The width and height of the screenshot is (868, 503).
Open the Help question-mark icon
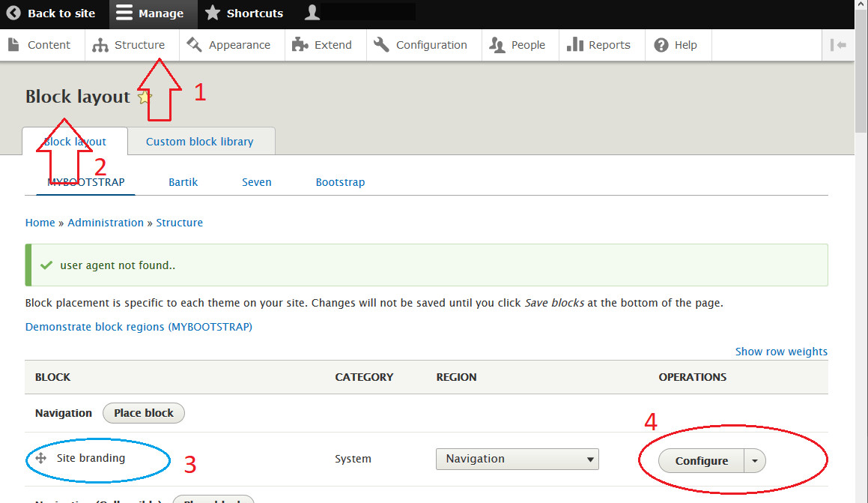click(x=661, y=44)
